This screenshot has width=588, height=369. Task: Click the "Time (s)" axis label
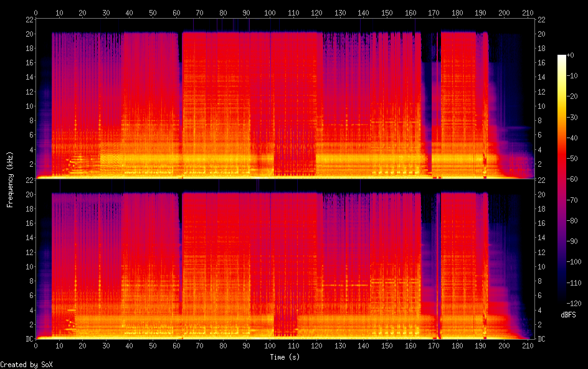284,357
